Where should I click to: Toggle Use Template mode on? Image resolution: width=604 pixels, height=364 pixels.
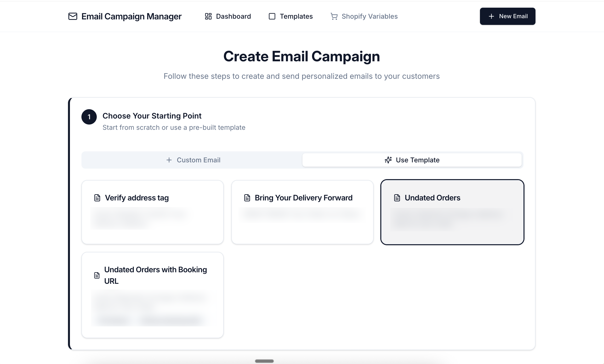point(412,160)
